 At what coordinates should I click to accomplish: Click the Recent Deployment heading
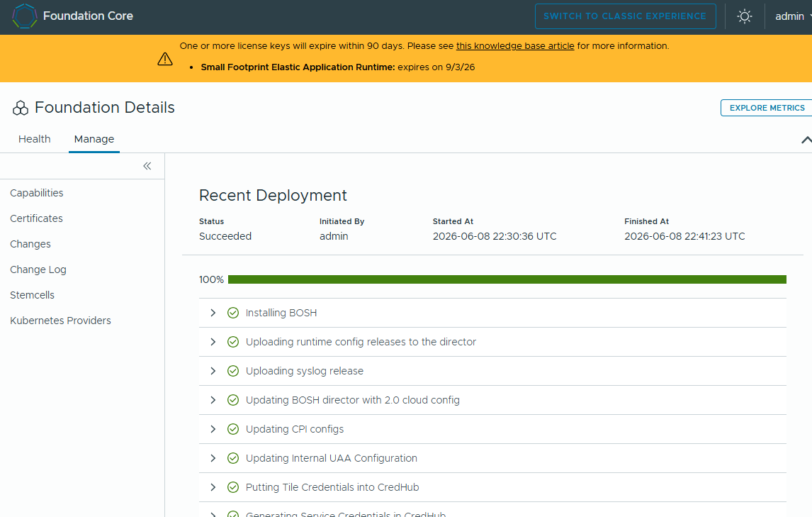click(273, 195)
